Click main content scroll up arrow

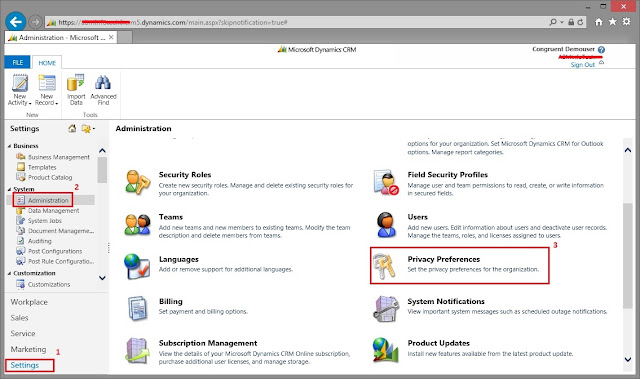(x=628, y=150)
